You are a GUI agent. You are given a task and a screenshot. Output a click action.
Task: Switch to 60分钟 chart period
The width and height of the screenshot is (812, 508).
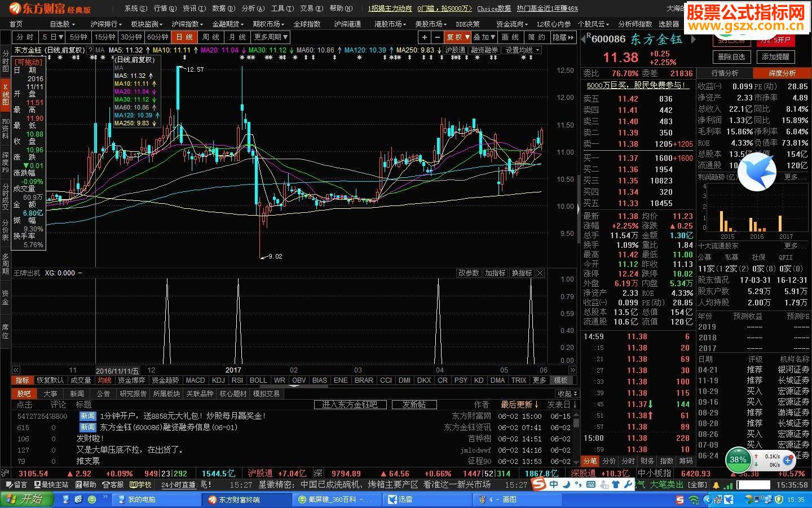click(158, 37)
